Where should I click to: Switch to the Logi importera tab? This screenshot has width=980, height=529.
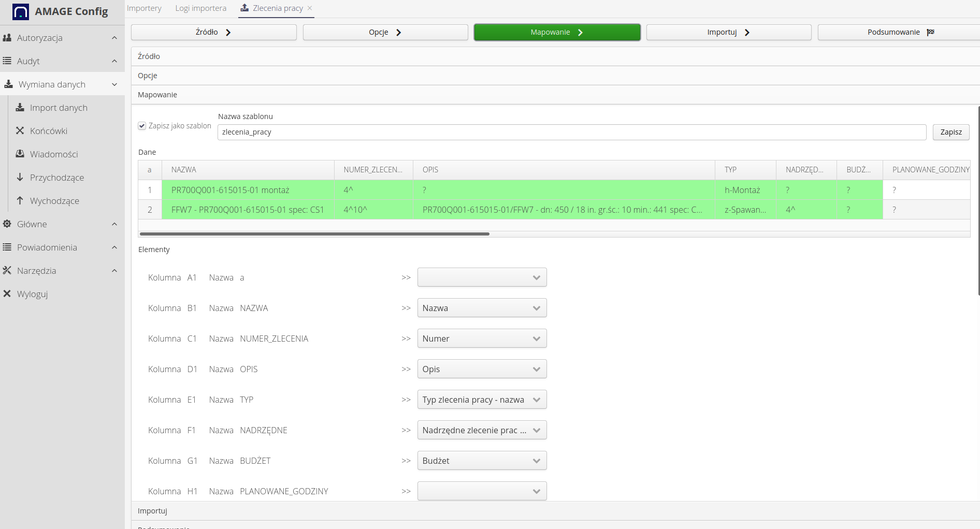click(x=200, y=8)
